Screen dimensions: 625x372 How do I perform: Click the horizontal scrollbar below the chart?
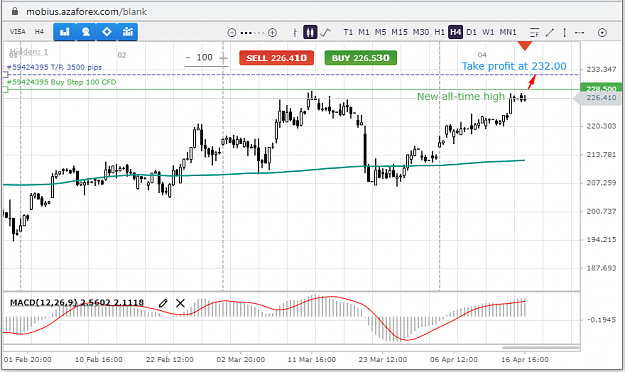coord(540,348)
